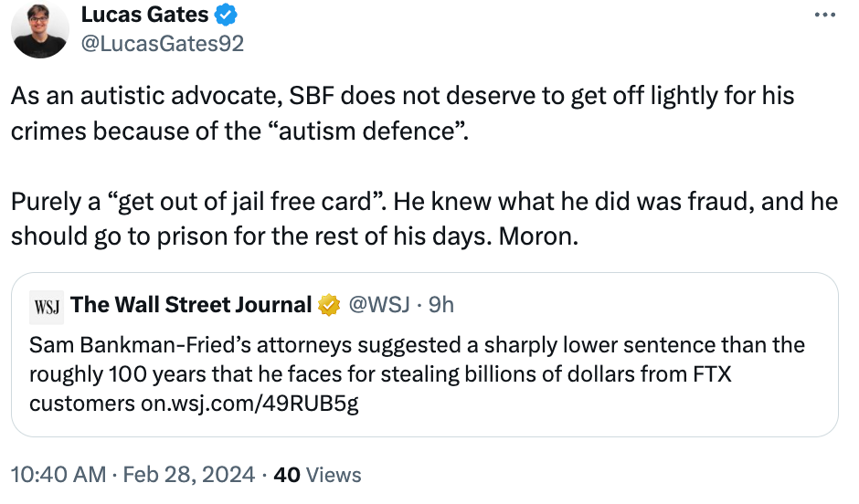Click the word 'customers' in quoted tweet
The height and width of the screenshot is (504, 859).
[82, 404]
